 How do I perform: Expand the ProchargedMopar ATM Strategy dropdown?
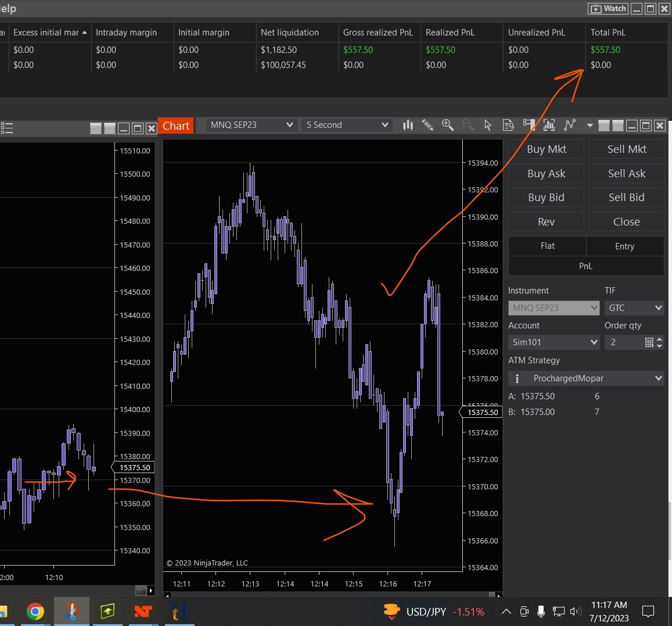pyautogui.click(x=586, y=378)
